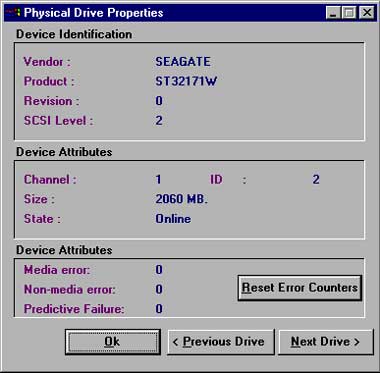The image size is (380, 373).
Task: Advance to the Next Drive
Action: pos(326,342)
